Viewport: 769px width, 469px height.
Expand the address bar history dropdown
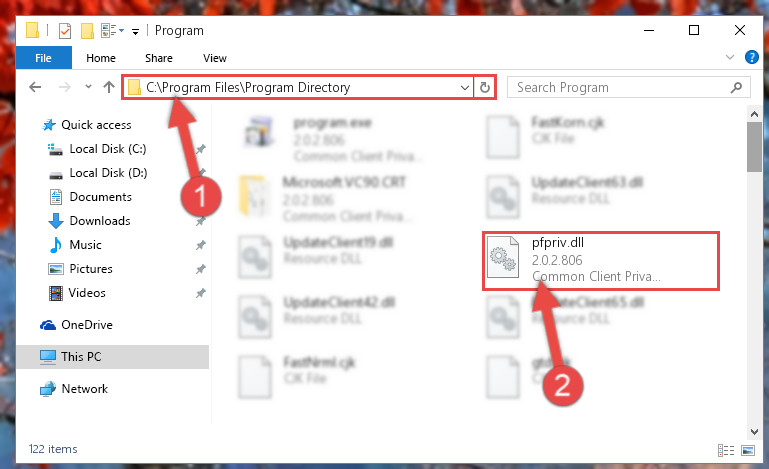[x=464, y=88]
